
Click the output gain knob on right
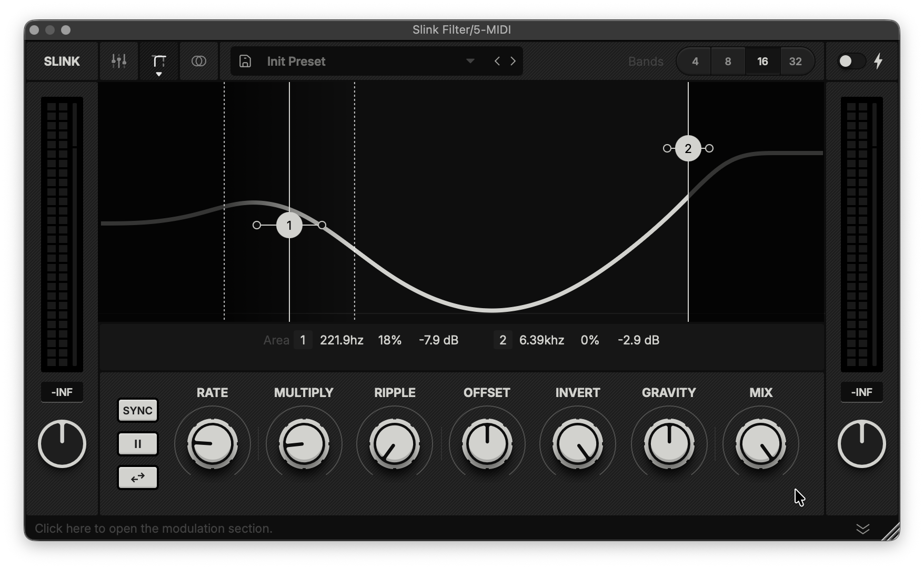[x=862, y=444]
